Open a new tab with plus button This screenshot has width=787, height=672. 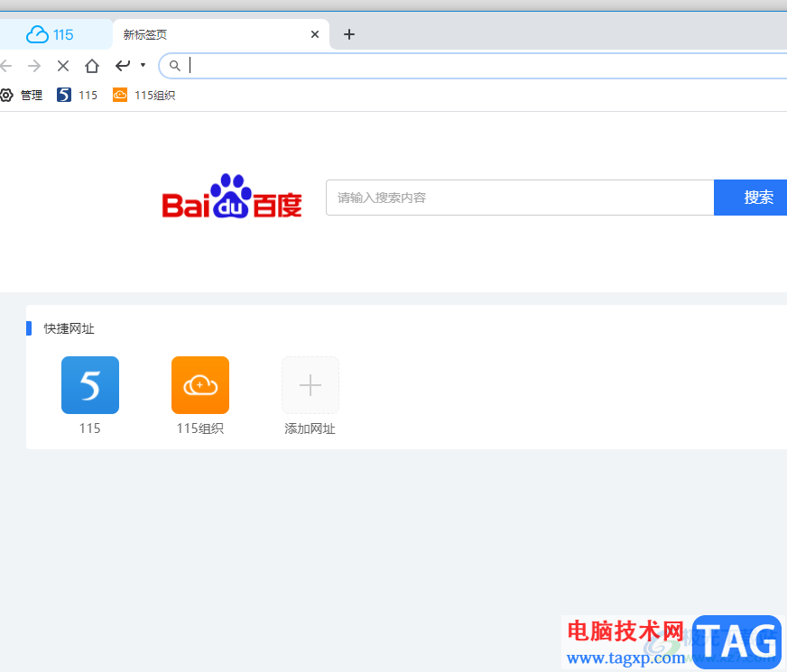[349, 34]
